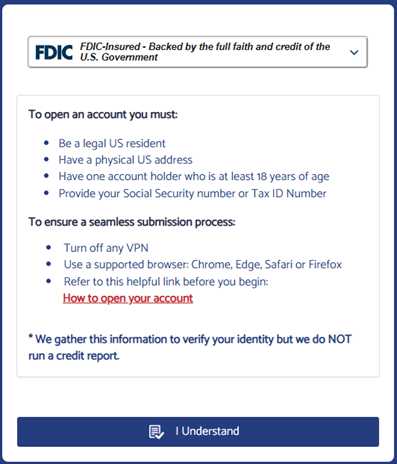The image size is (397, 464).
Task: Select the 'To open an account you must' heading
Action: click(x=103, y=114)
